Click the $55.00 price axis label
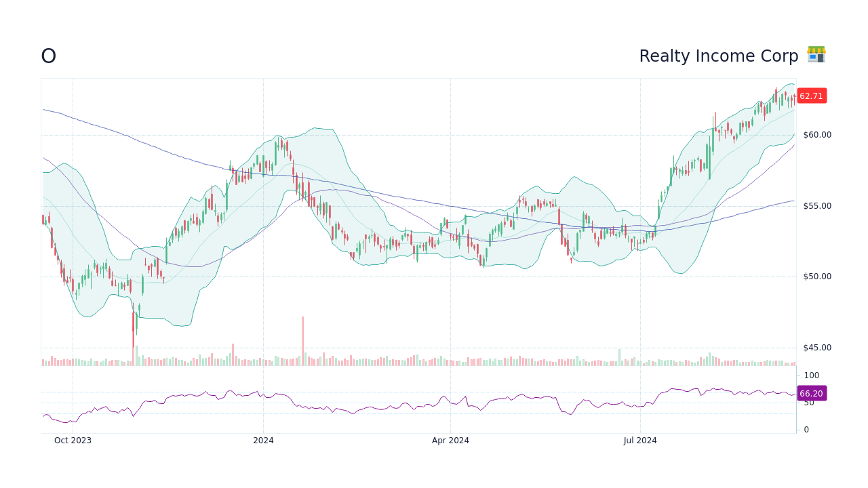 tap(817, 206)
